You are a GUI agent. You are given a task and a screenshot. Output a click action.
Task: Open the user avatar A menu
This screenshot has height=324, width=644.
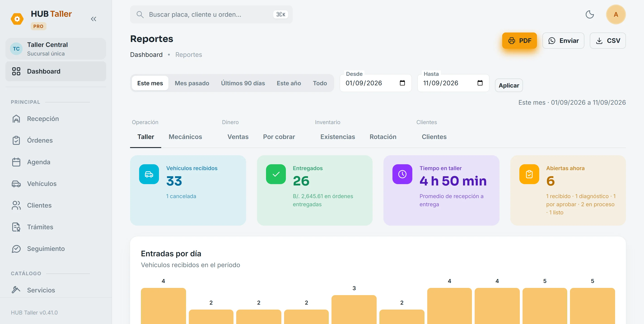616,14
